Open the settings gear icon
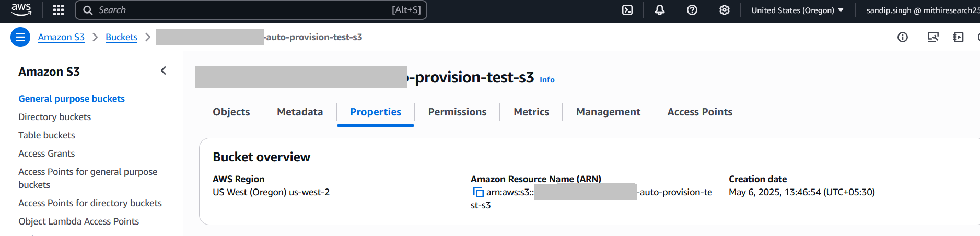 [725, 10]
